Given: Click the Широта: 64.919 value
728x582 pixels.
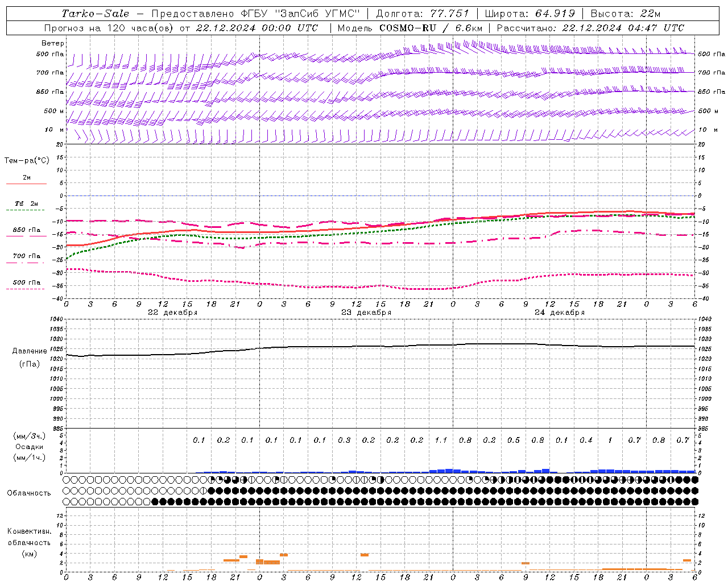Looking at the screenshot, I should (530, 14).
